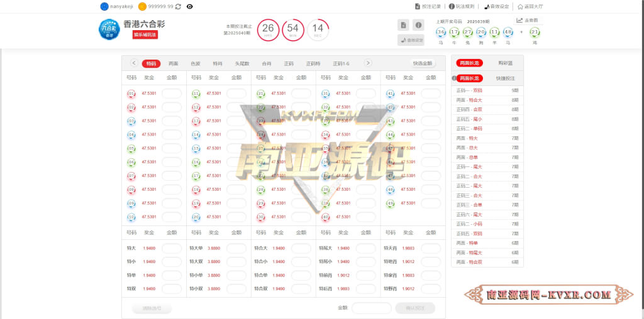Select number ball 40
644x319 pixels.
(325, 217)
